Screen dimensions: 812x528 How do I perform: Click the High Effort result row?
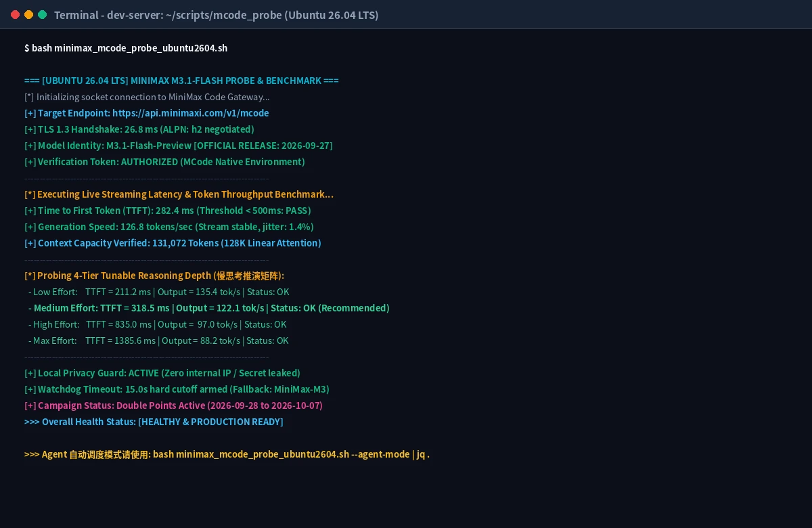[x=158, y=324]
